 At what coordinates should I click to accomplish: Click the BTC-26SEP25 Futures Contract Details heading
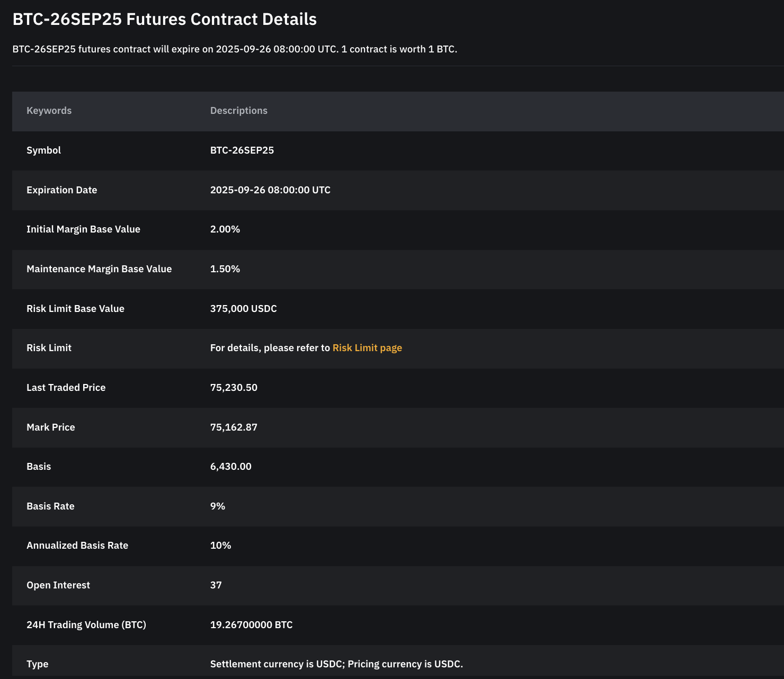(x=165, y=19)
